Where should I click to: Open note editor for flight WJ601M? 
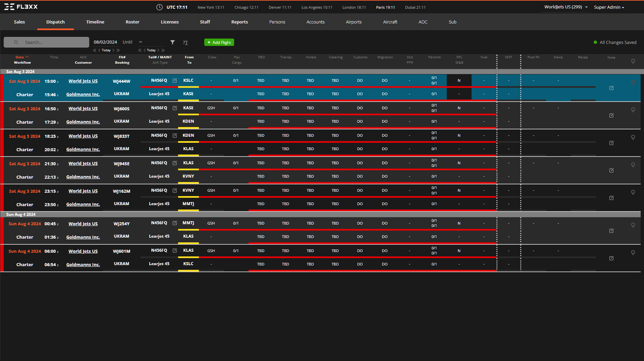611,258
